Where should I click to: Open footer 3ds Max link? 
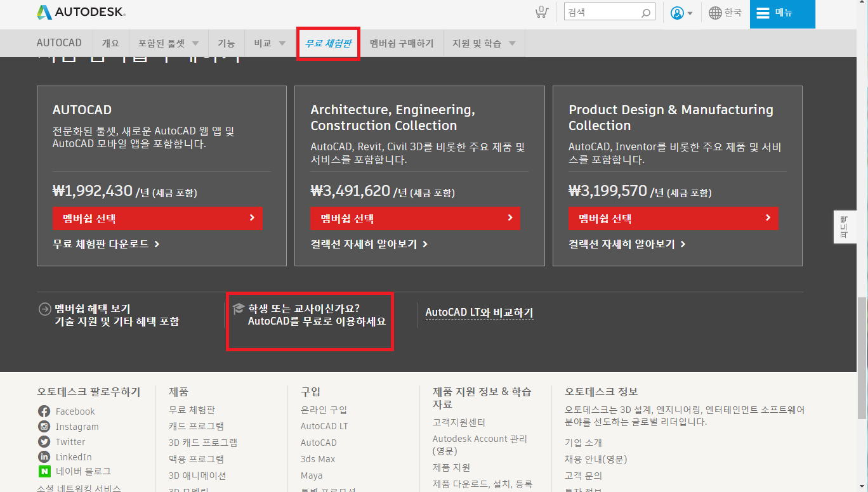click(x=318, y=459)
